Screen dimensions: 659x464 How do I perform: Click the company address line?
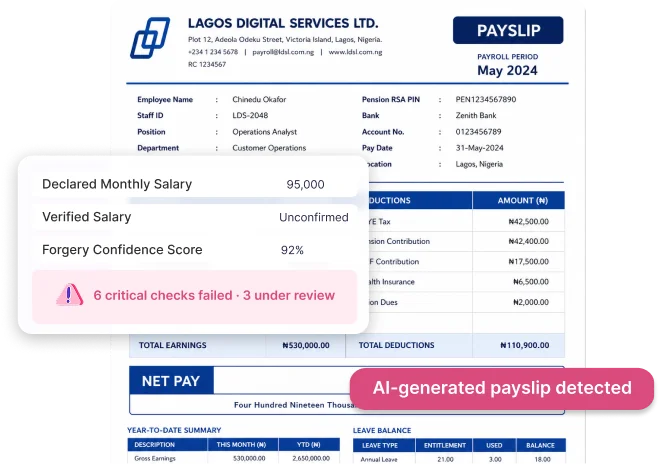click(285, 40)
